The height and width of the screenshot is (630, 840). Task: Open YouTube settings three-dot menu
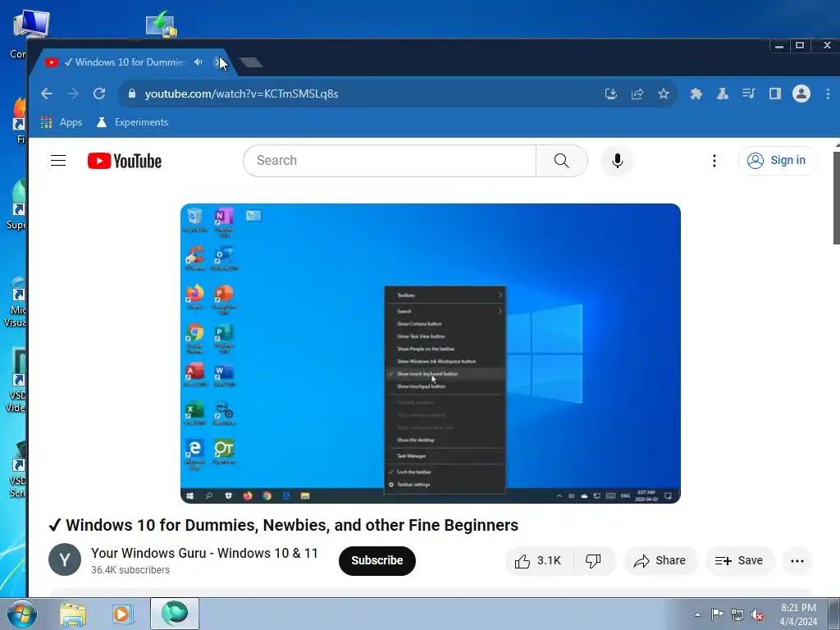714,161
